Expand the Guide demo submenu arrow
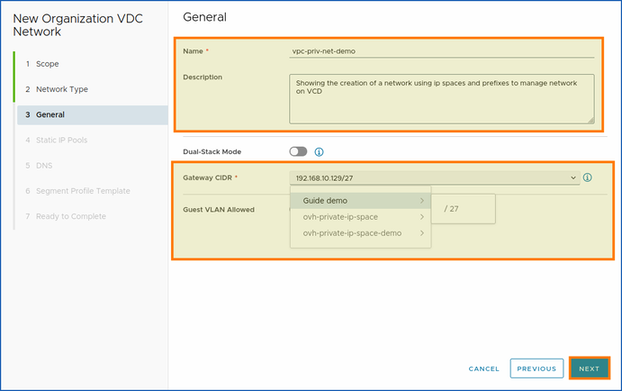 pos(422,201)
